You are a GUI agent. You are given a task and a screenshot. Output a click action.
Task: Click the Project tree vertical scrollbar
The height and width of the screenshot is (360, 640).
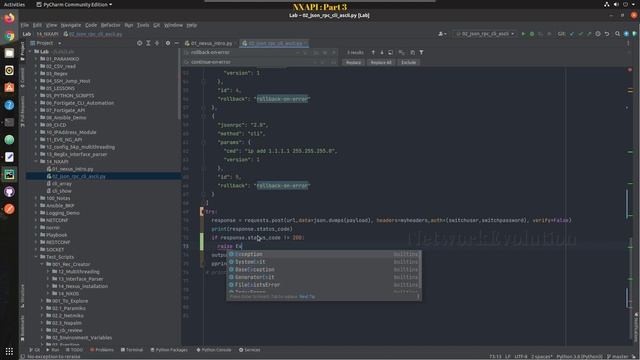tap(179, 84)
